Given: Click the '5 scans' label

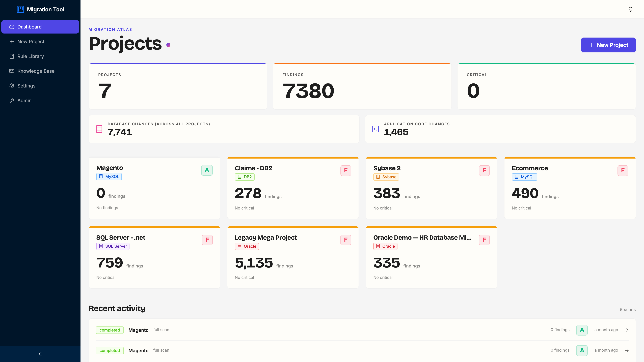Looking at the screenshot, I should [628, 310].
